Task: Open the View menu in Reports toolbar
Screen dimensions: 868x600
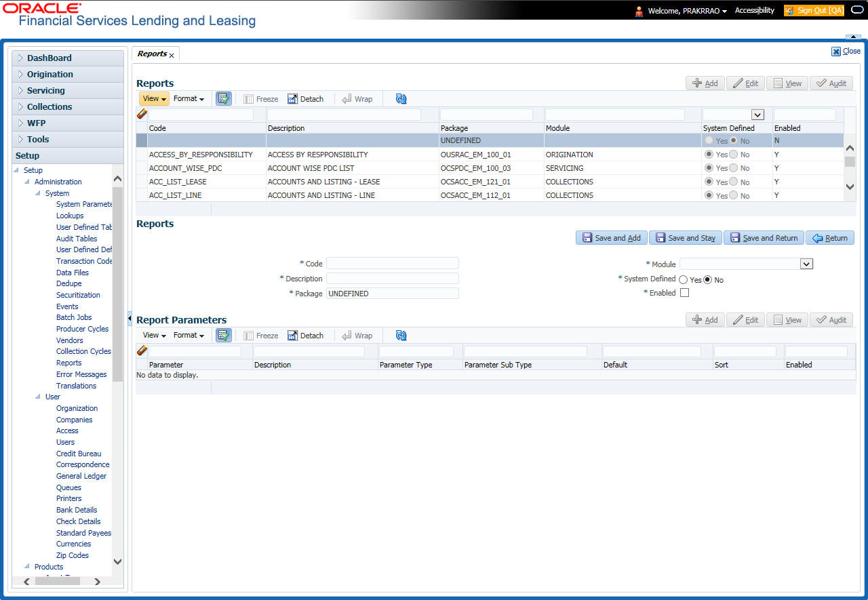Action: pyautogui.click(x=154, y=99)
